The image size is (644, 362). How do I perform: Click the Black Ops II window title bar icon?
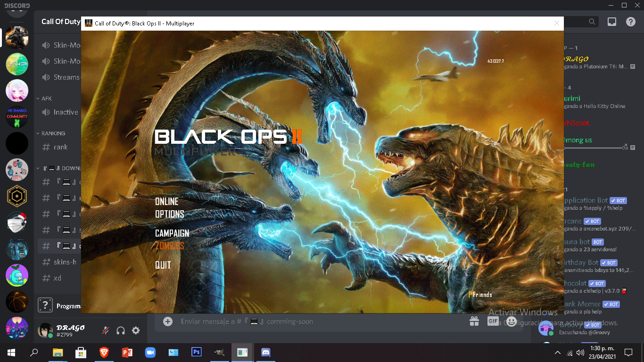(88, 23)
